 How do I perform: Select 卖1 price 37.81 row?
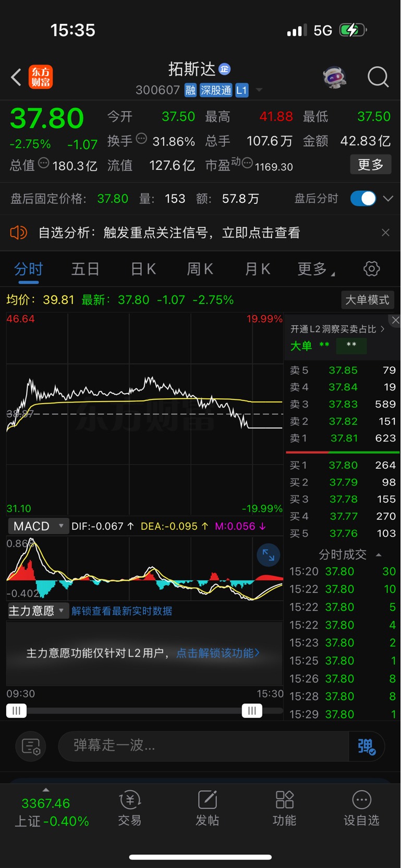[x=343, y=438]
